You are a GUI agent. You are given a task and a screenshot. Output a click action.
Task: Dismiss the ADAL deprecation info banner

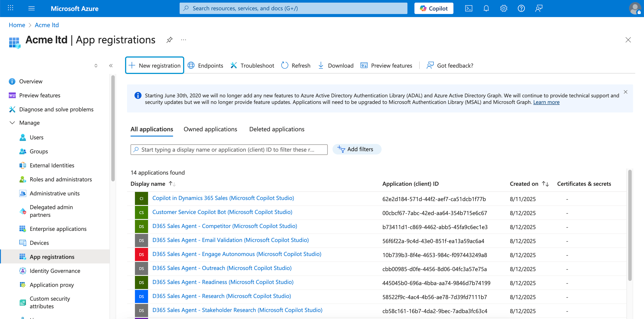[626, 92]
